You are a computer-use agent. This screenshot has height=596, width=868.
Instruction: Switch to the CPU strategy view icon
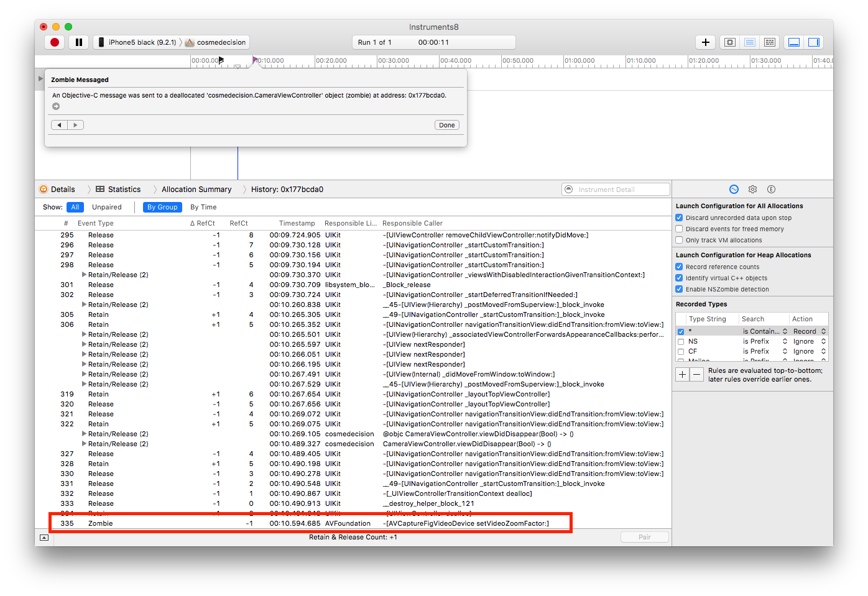pos(730,42)
